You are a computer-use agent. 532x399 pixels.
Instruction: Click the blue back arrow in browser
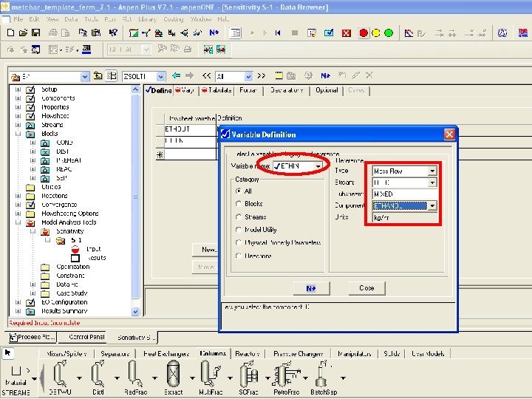176,75
